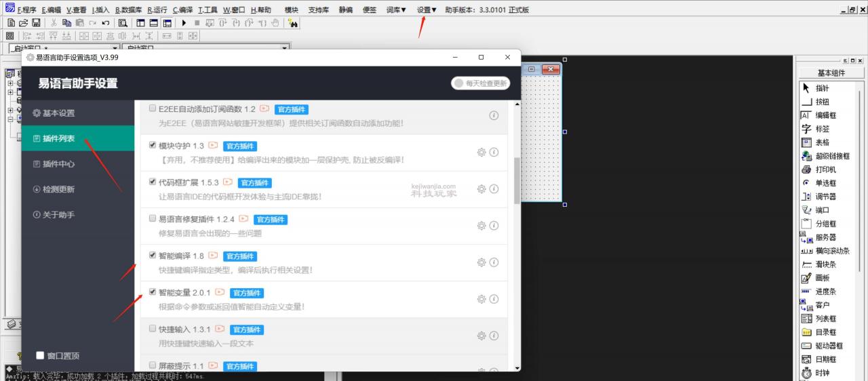
Task: Open the E.编辑 menu
Action: [x=51, y=10]
